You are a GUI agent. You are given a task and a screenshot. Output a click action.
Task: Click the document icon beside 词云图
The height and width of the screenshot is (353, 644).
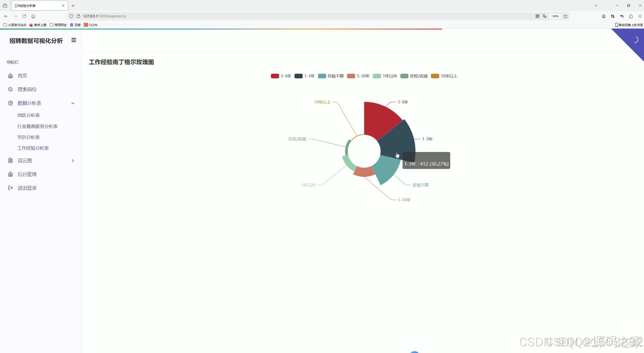pyautogui.click(x=10, y=161)
